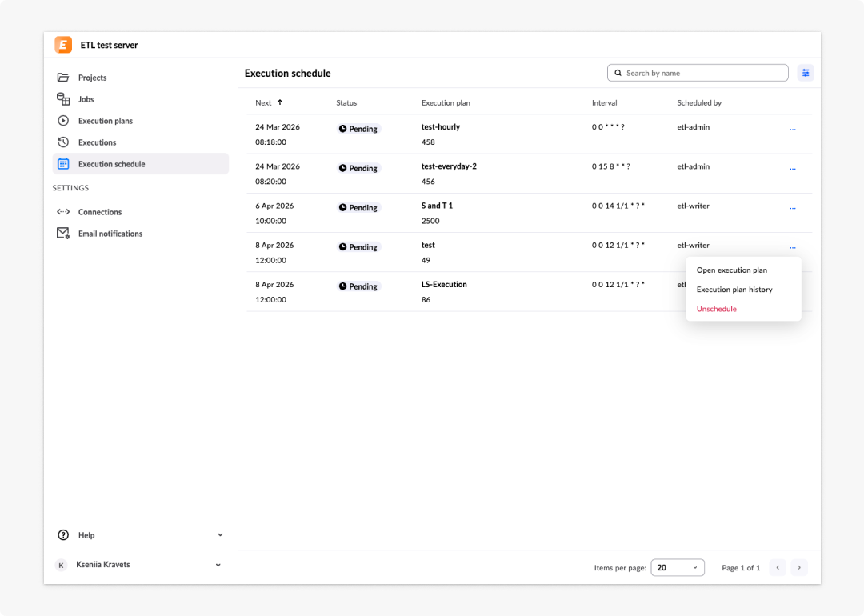Screen dimensions: 864x616
Task: Go to Execution plans page
Action: pos(141,120)
